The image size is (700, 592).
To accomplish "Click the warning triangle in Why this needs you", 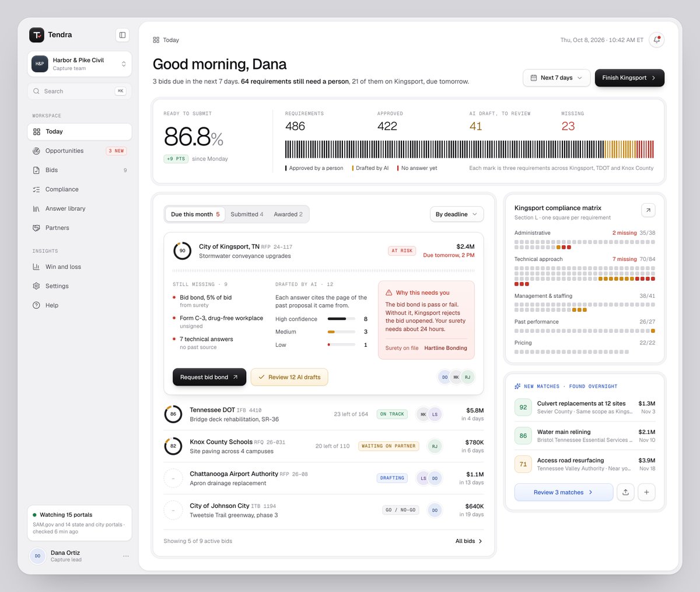I will 389,292.
